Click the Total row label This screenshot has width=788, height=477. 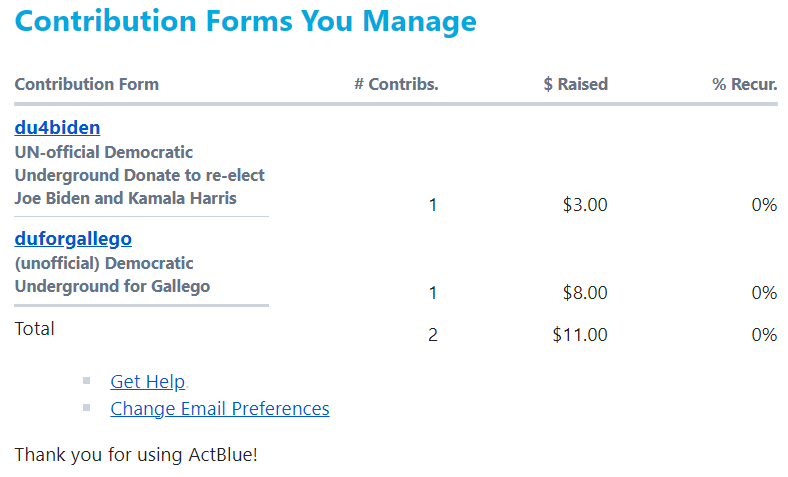coord(35,329)
